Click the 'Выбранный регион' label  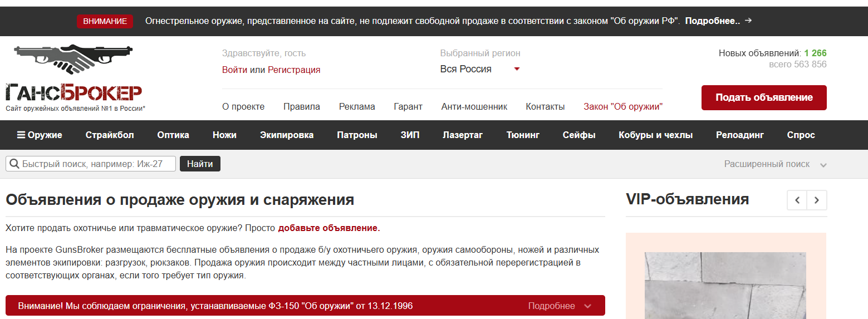coord(480,53)
